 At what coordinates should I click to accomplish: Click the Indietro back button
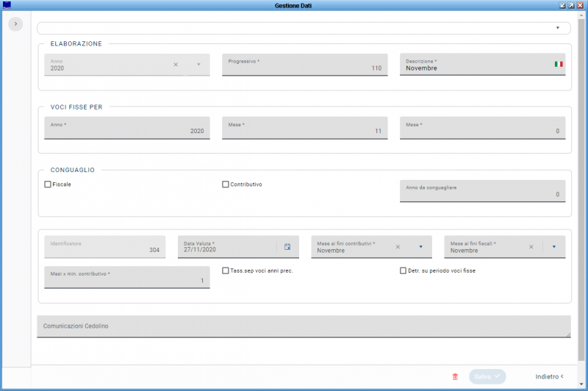(549, 376)
